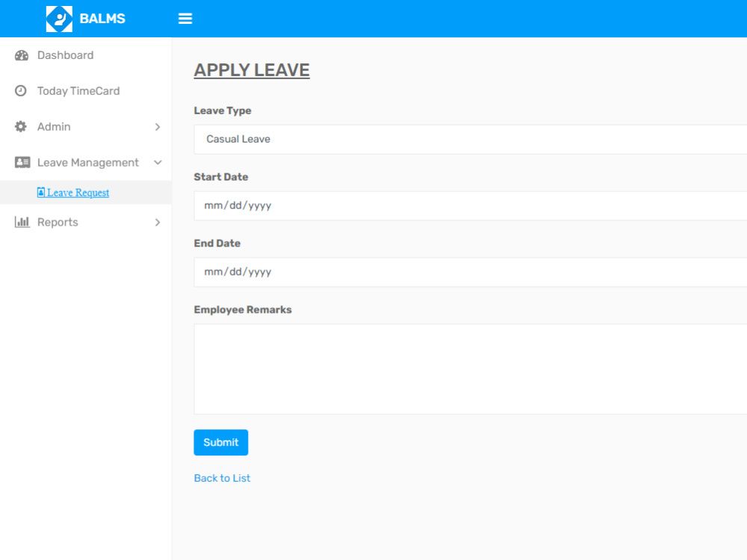The height and width of the screenshot is (560, 747).
Task: Click into the Employee Remarks textarea
Action: tap(470, 369)
